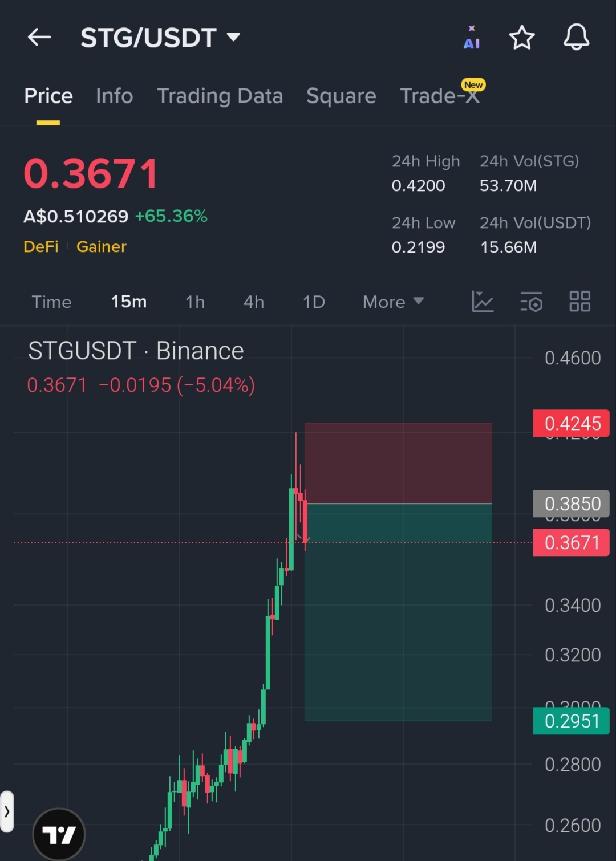616x861 pixels.
Task: Tap the 0.3400 price axis label
Action: tap(573, 605)
